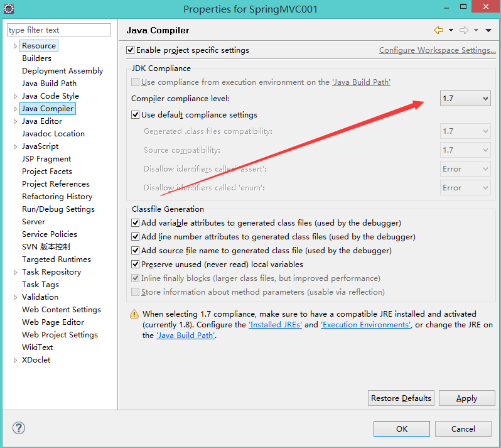Select Deployment Assembly page

tap(62, 71)
